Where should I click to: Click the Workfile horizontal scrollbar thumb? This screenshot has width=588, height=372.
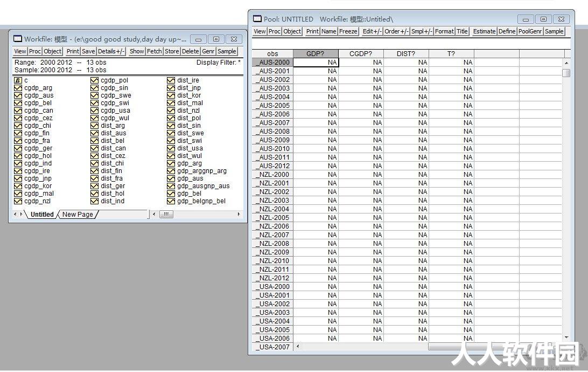point(166,215)
